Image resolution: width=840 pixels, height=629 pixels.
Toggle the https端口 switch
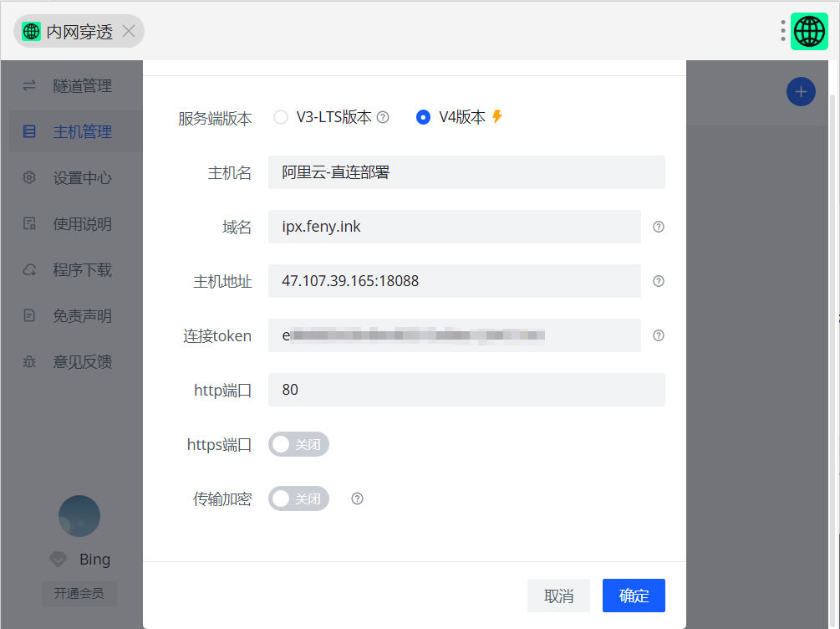coord(298,444)
